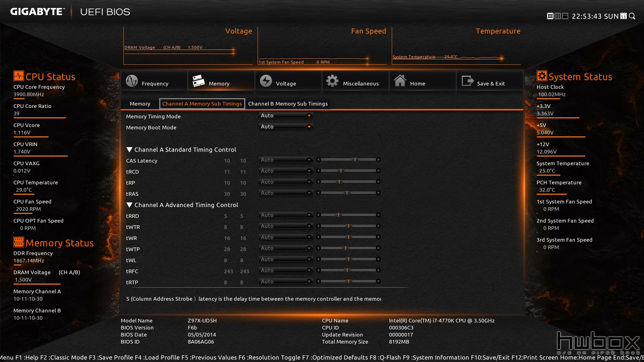The width and height of the screenshot is (644, 362).
Task: Increase CAS Latency with right arrow
Action: click(378, 160)
